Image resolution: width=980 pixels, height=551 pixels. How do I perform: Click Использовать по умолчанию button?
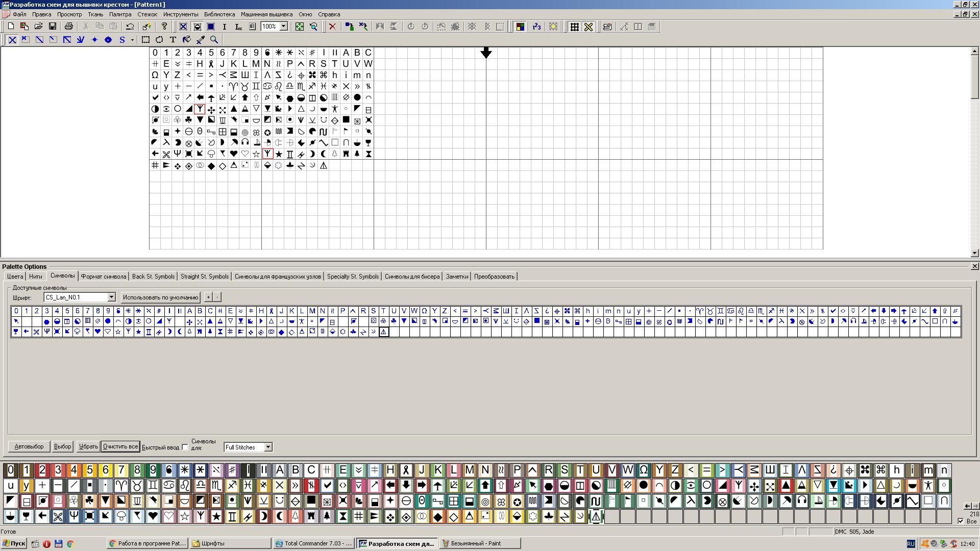pyautogui.click(x=160, y=297)
